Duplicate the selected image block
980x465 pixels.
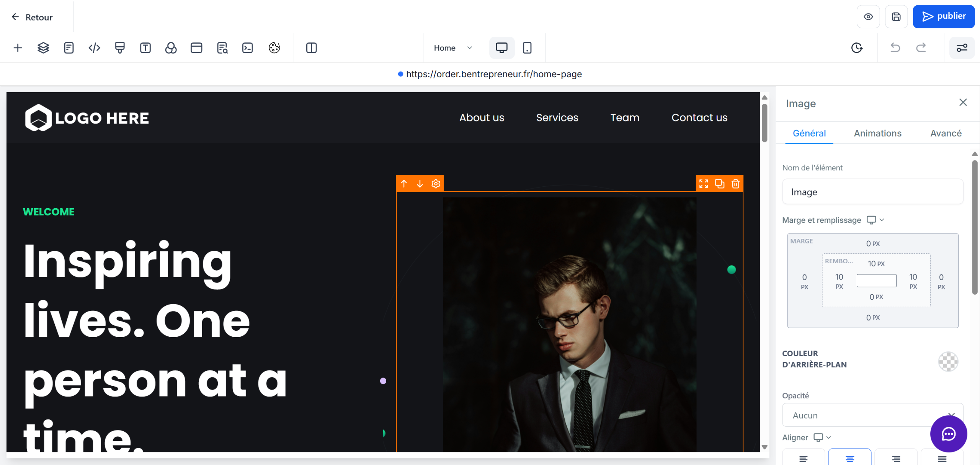(719, 184)
